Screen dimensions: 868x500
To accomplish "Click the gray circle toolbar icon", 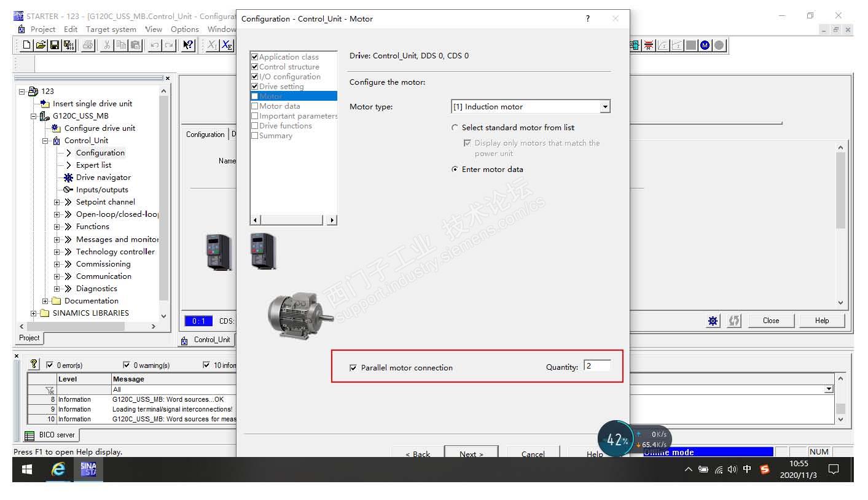I will [x=719, y=45].
